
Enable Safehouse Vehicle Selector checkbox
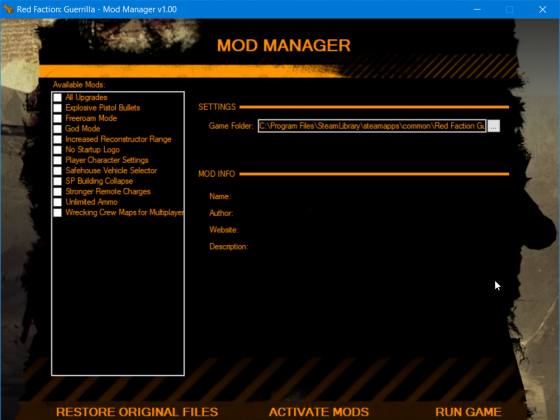[x=58, y=171]
